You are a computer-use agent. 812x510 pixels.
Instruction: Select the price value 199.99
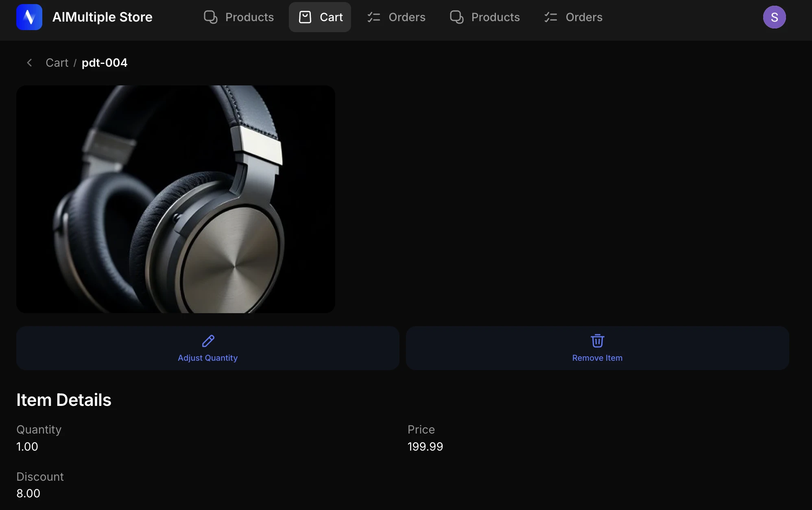425,447
